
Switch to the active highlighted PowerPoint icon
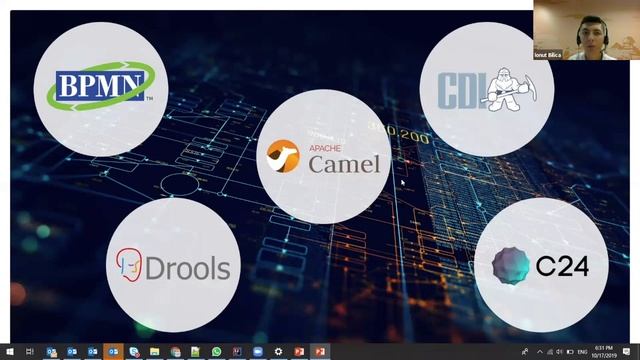pyautogui.click(x=320, y=351)
